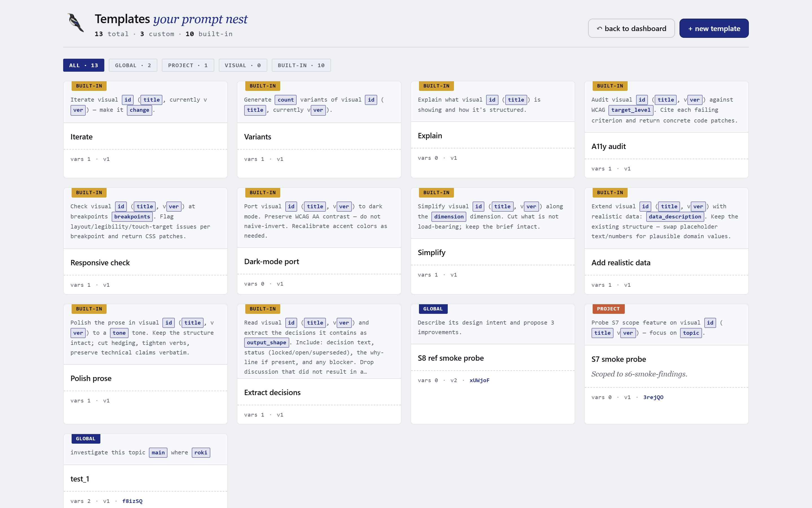812x508 pixels.
Task: Filter by VISUAL · 0 tab
Action: (242, 65)
